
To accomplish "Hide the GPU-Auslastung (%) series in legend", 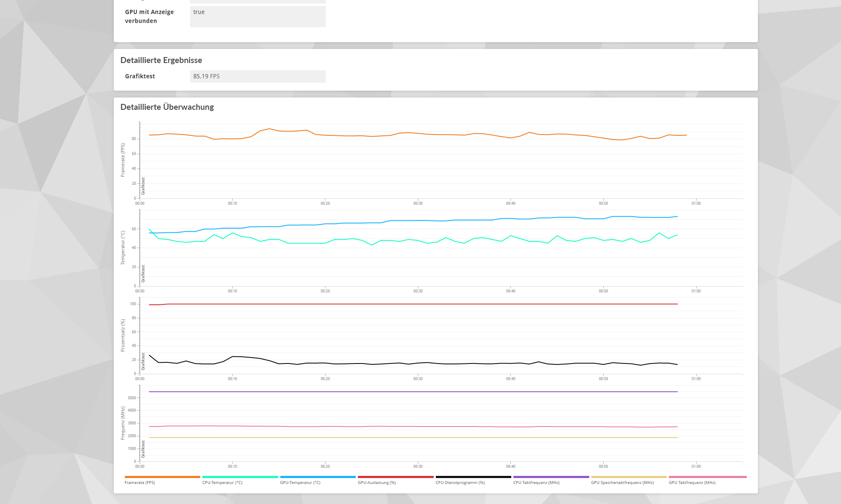I will (377, 482).
